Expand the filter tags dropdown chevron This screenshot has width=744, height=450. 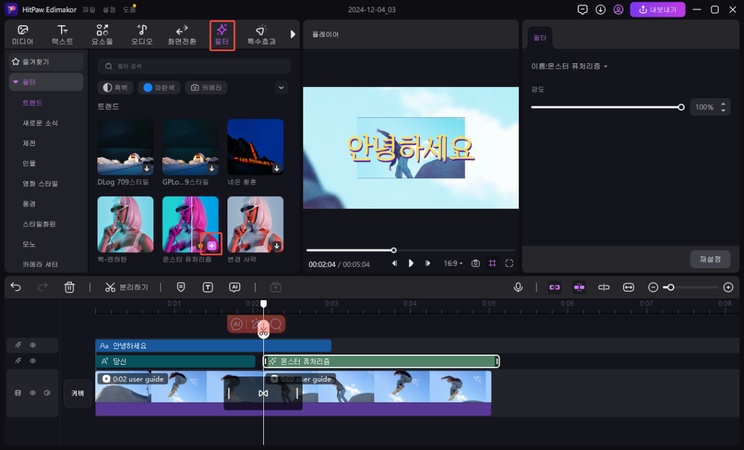tap(281, 87)
